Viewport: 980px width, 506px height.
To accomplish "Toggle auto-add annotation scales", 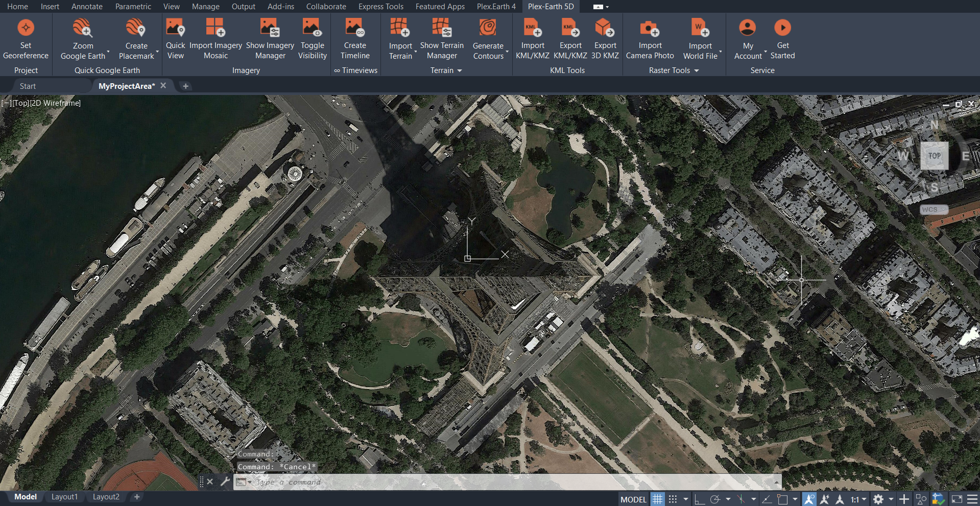I will click(824, 499).
